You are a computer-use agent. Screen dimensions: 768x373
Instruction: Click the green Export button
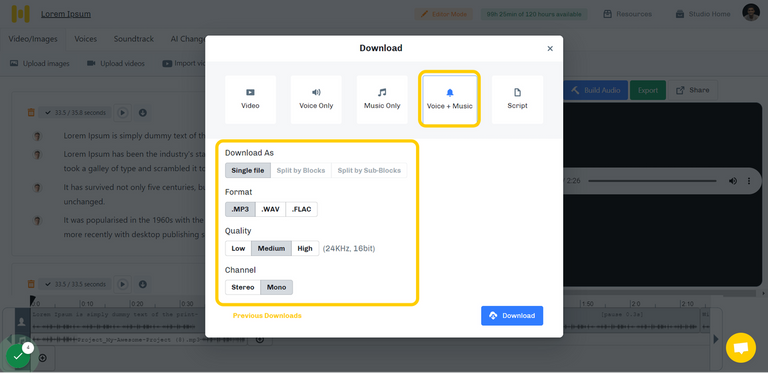coord(648,90)
